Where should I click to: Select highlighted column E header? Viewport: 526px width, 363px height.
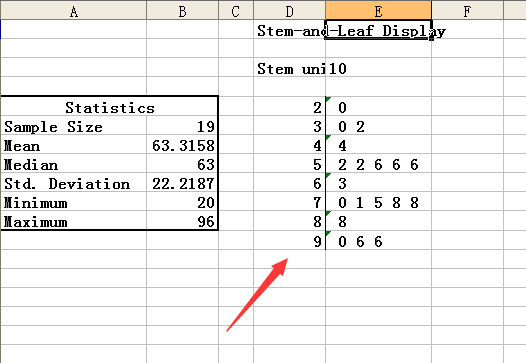[x=378, y=10]
